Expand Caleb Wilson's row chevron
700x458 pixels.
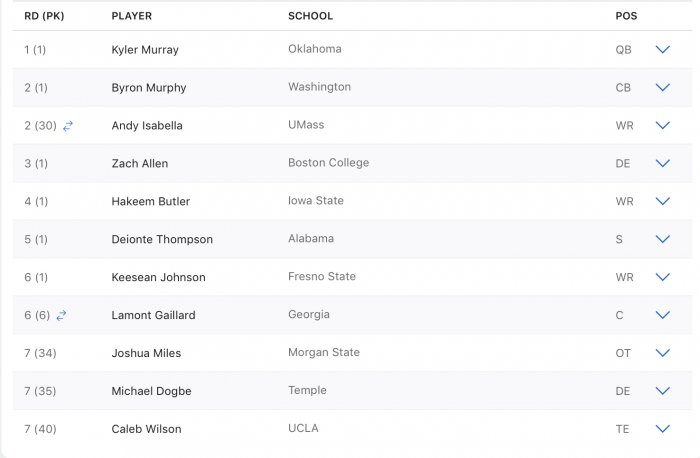[662, 429]
